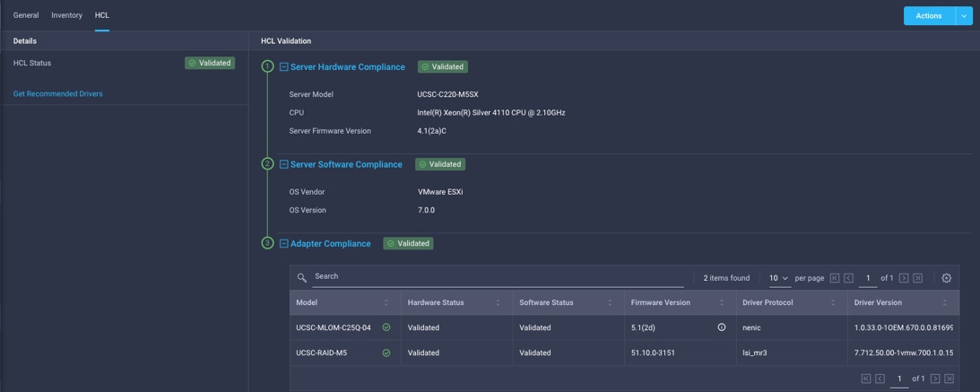
Task: Click server model UCSC-C220-M5SX value
Action: point(447,94)
